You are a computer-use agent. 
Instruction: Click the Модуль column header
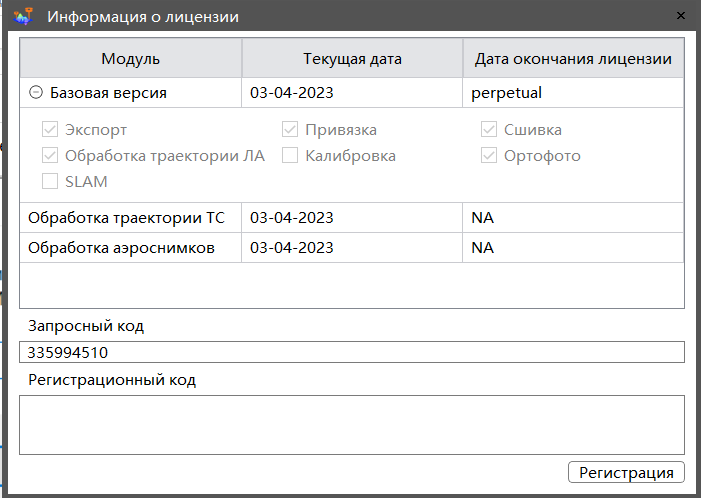(131, 59)
